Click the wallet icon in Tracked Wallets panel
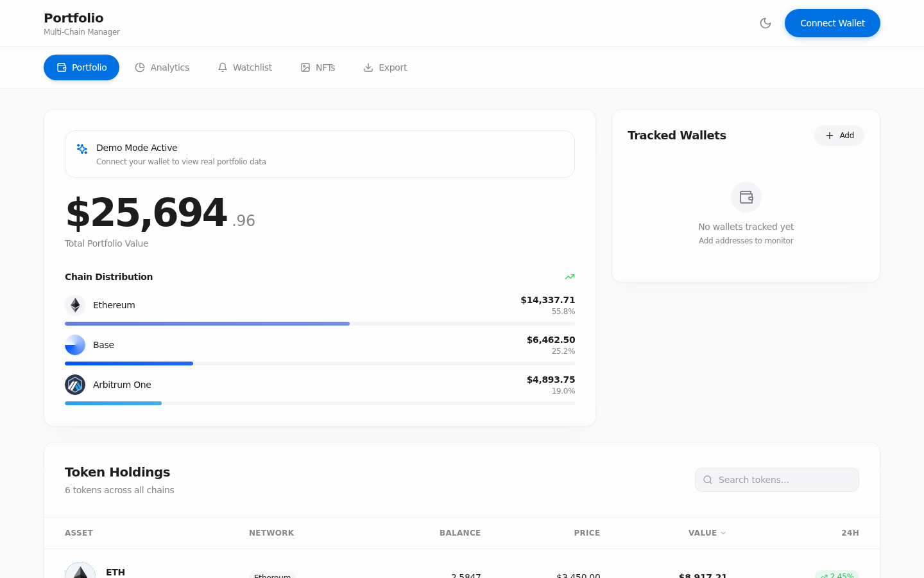The image size is (924, 578). pyautogui.click(x=746, y=197)
